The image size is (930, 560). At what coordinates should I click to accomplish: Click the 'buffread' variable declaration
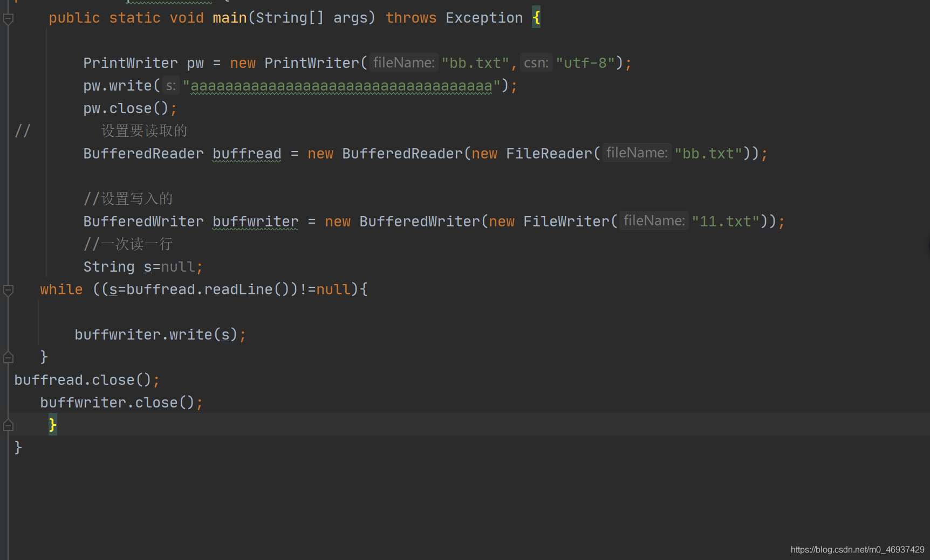[x=247, y=154]
